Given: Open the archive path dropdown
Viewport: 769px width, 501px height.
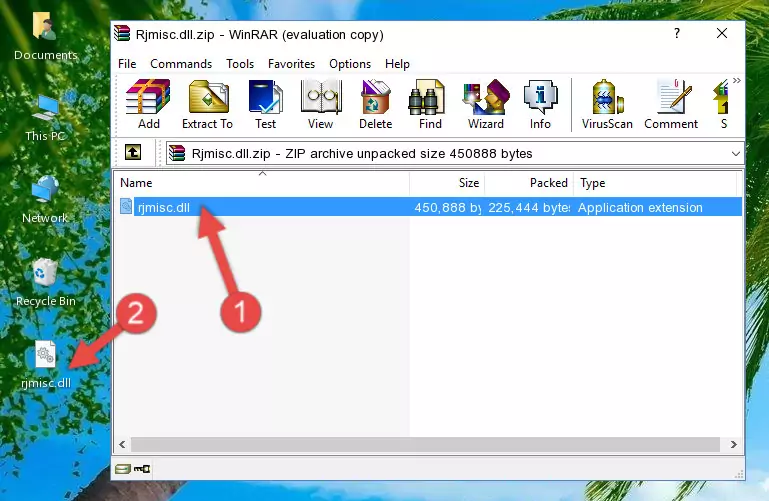Looking at the screenshot, I should click(x=736, y=153).
